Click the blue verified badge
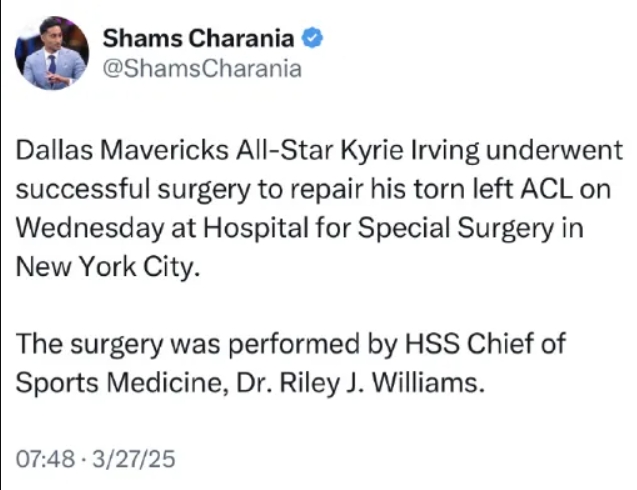This screenshot has height=490, width=637. click(313, 39)
